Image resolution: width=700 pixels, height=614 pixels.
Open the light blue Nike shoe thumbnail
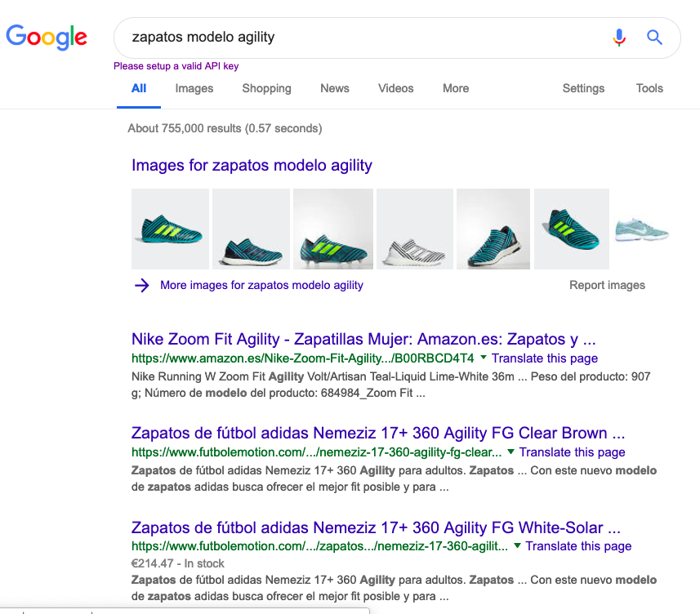pyautogui.click(x=641, y=229)
